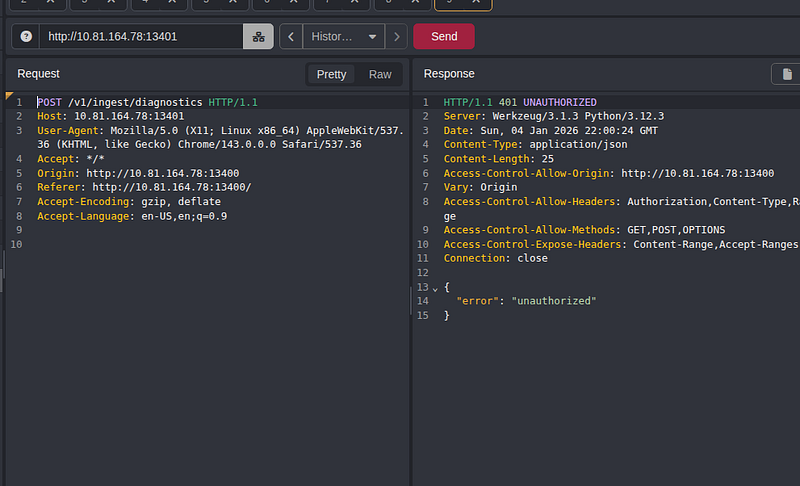800x486 pixels.
Task: Click the "error": "unauthorized" JSON line
Action: (526, 301)
